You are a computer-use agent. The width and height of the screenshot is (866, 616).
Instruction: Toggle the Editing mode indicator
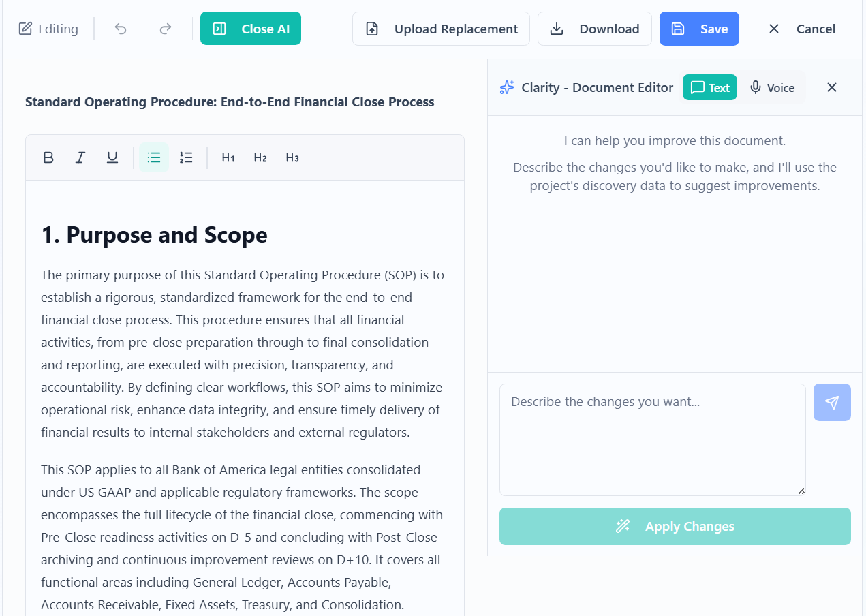(48, 29)
